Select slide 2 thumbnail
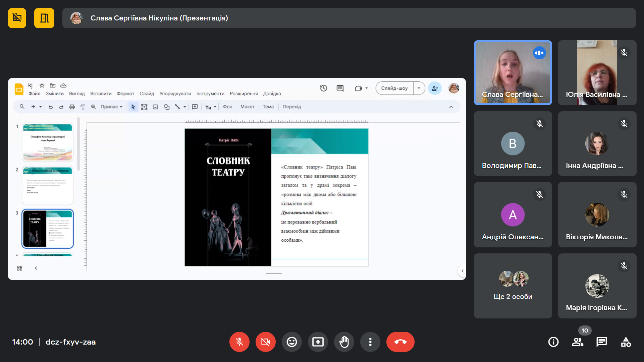Viewport: 644px width, 362px height. click(x=48, y=185)
